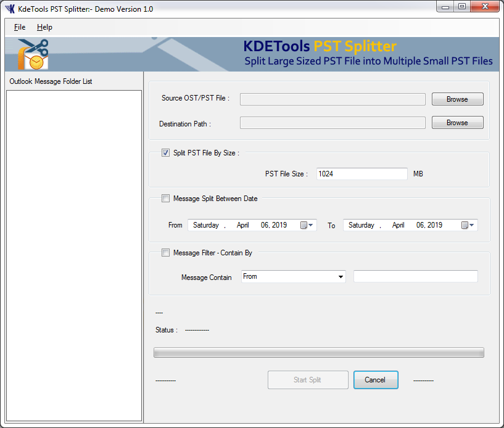Click the Cancel button
This screenshot has height=428, width=504.
[375, 379]
